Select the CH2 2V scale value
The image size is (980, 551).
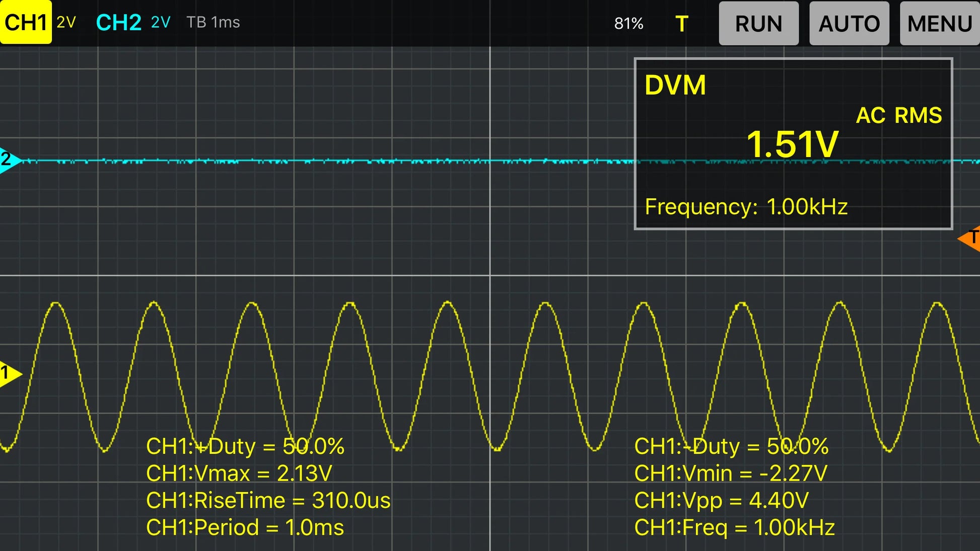point(161,23)
